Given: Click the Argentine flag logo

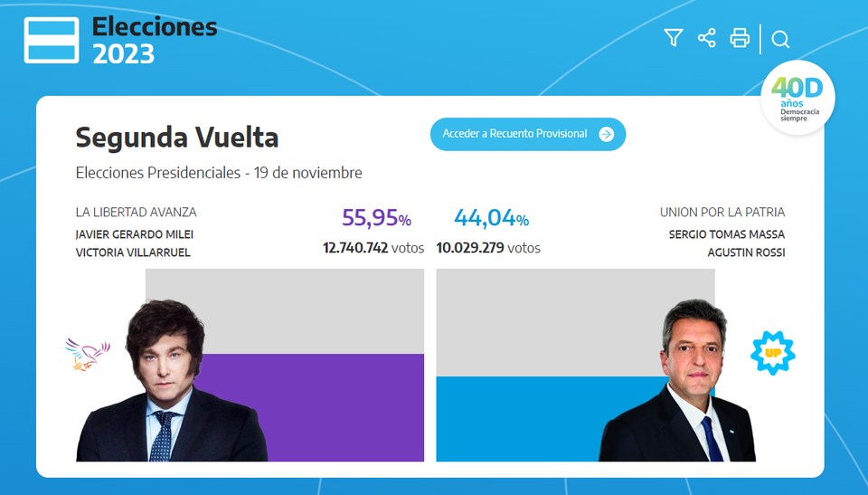Looking at the screenshot, I should (x=52, y=40).
